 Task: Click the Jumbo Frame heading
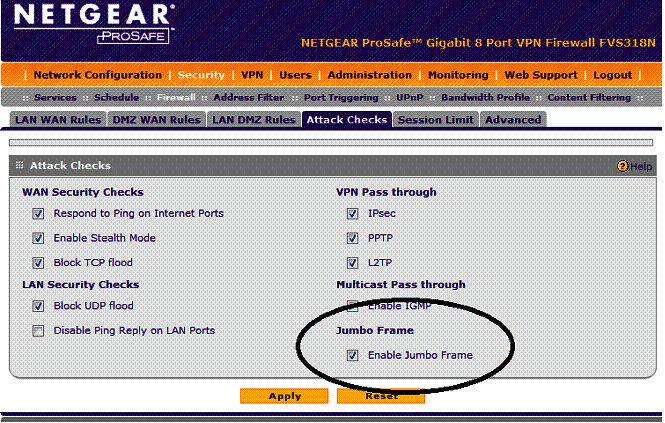(375, 331)
